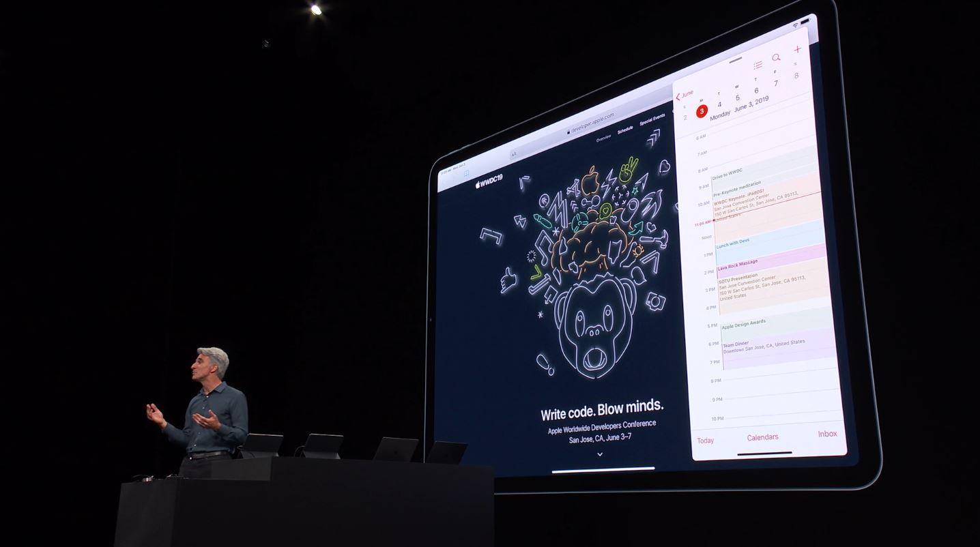The width and height of the screenshot is (980, 547).
Task: Open the Team Dinner event
Action: (x=779, y=349)
